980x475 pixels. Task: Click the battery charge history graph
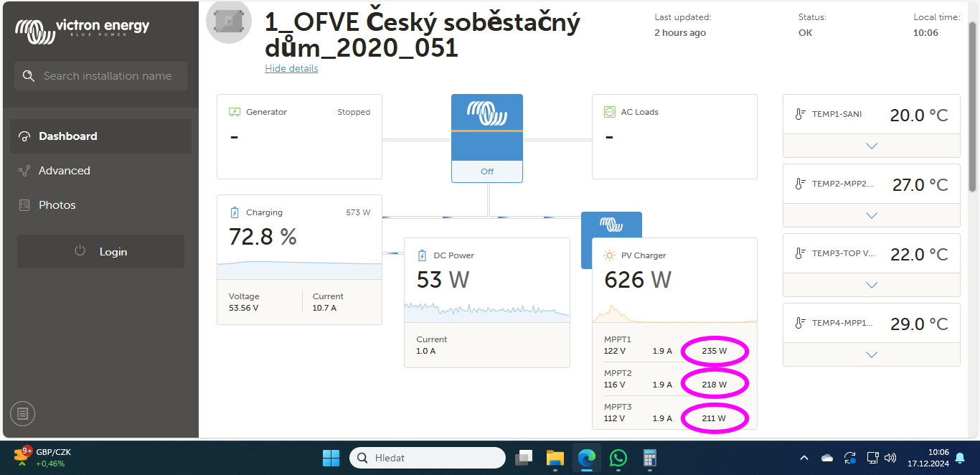point(300,270)
